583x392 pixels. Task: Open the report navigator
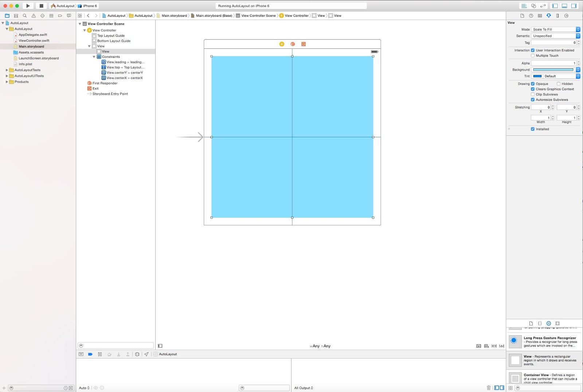[69, 16]
